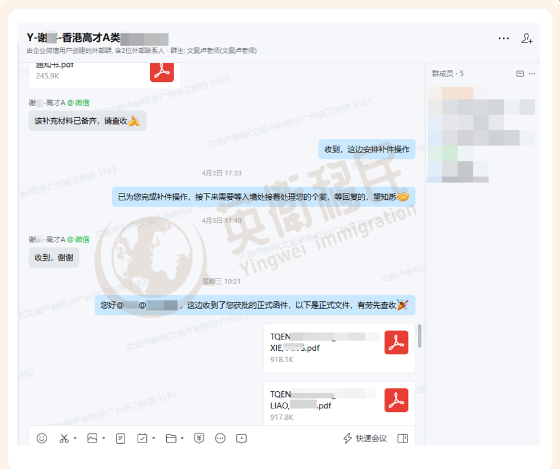The height and width of the screenshot is (469, 560).
Task: Click the red packet yuan icon
Action: [x=199, y=438]
